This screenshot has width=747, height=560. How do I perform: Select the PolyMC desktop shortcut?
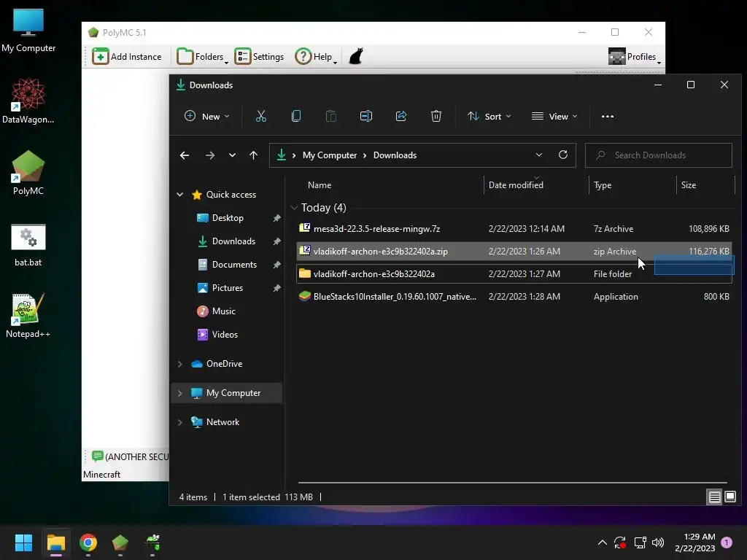[28, 173]
